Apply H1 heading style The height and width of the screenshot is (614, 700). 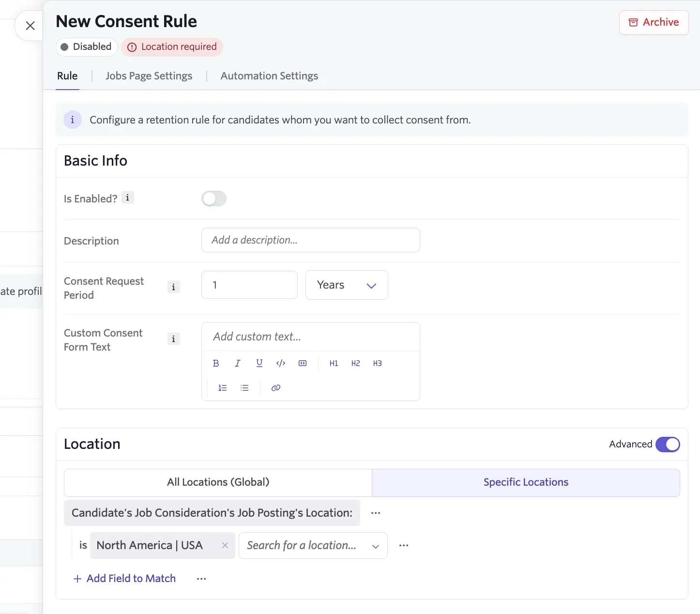click(334, 363)
